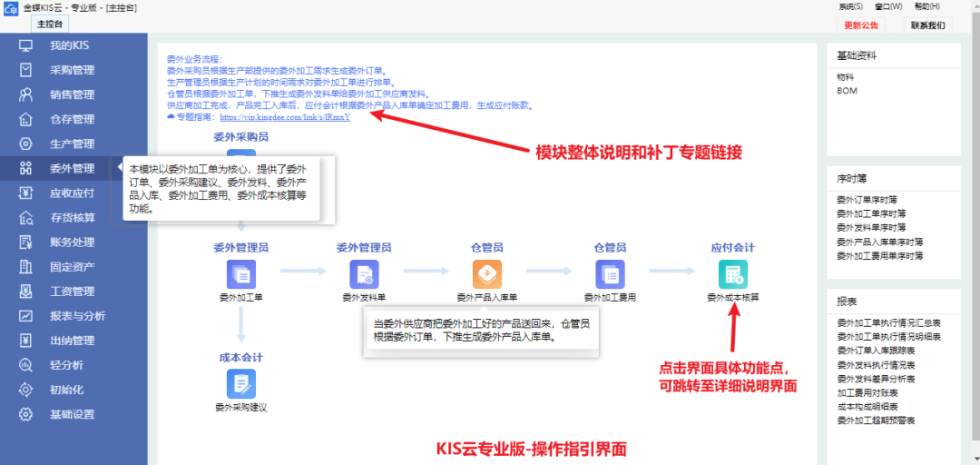
Task: Click the 我的KIS monitor icon
Action: 25,45
